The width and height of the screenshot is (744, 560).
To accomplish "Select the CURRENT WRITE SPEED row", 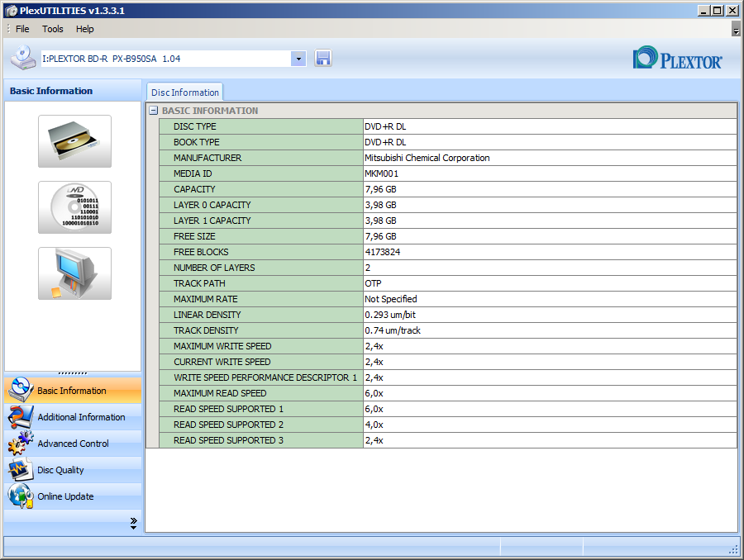I will (x=448, y=362).
